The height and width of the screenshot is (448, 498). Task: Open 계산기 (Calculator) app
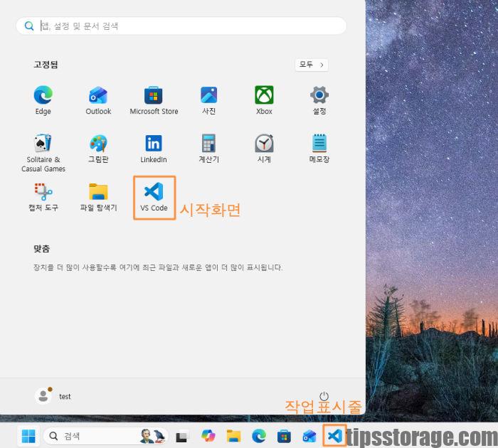click(x=209, y=149)
